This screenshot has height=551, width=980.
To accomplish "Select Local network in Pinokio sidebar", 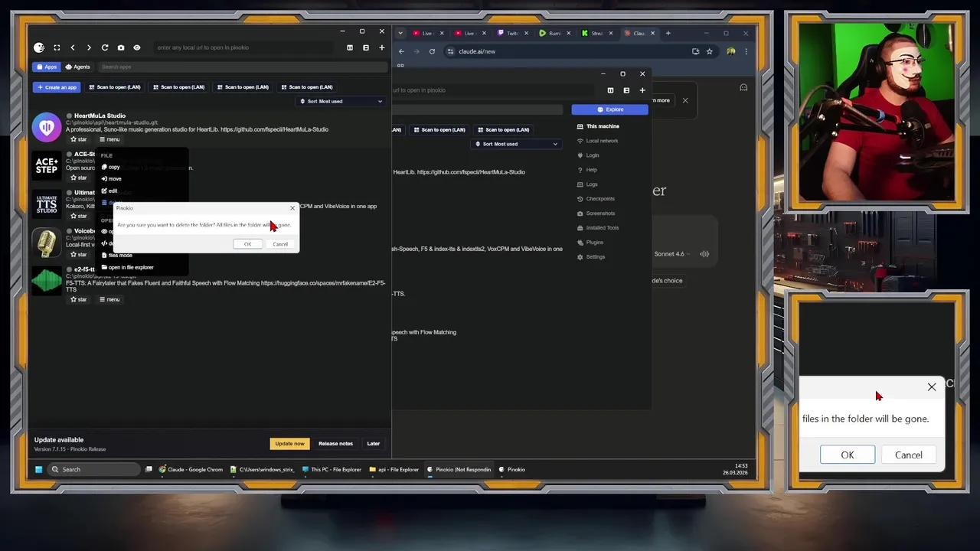I will tap(597, 141).
